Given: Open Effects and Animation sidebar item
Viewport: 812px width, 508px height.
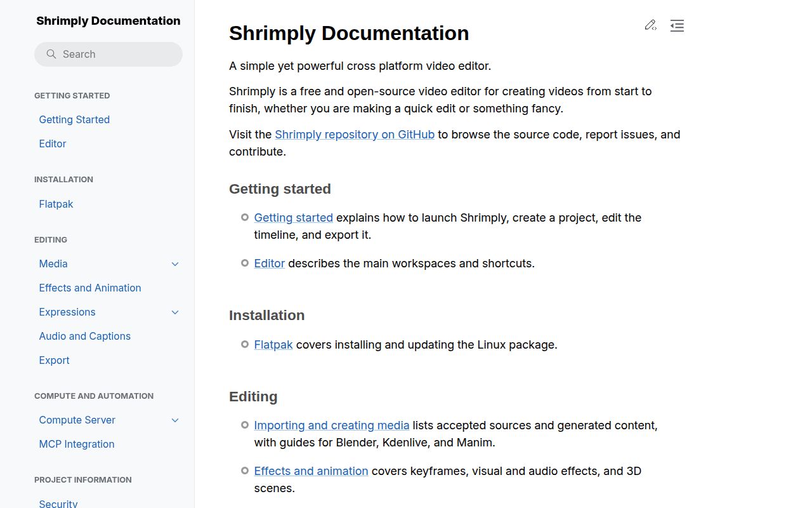Looking at the screenshot, I should click(90, 288).
